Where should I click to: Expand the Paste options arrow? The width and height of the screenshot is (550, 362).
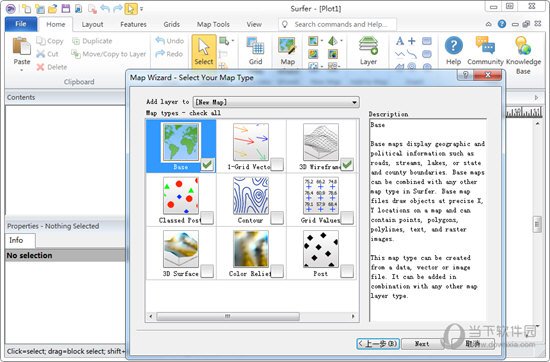click(x=21, y=70)
